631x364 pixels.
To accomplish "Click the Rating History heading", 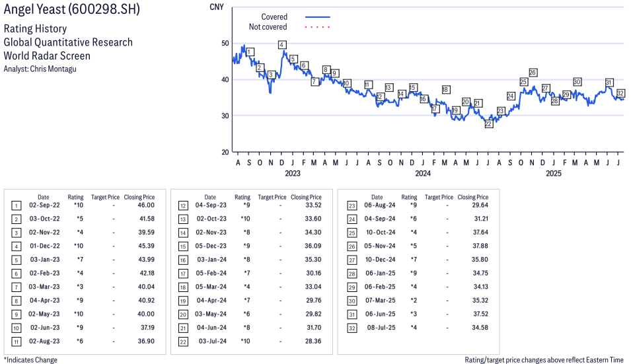I will point(35,28).
